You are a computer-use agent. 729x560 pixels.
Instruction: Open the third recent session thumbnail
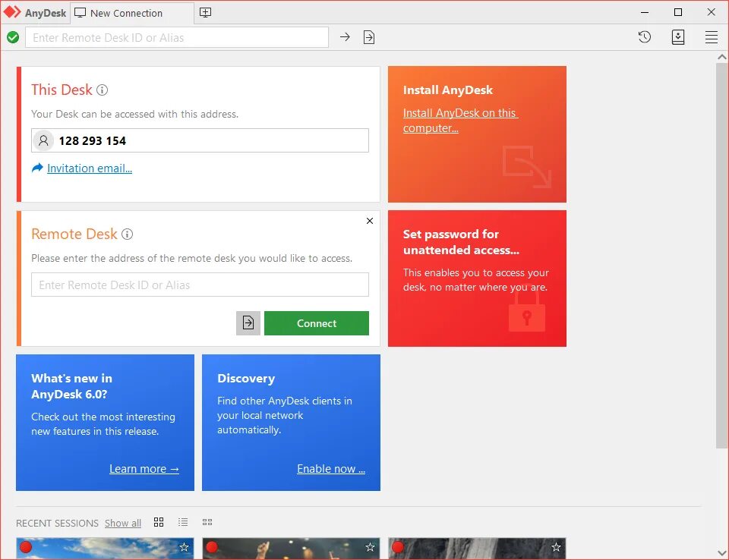click(x=477, y=549)
